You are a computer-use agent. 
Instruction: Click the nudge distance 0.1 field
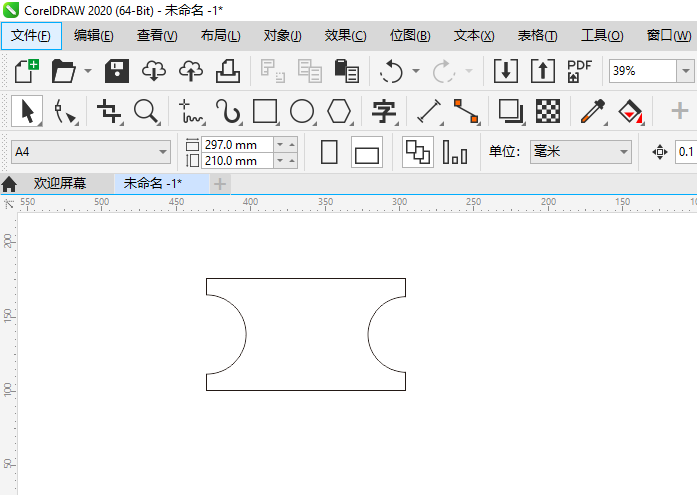pos(686,152)
